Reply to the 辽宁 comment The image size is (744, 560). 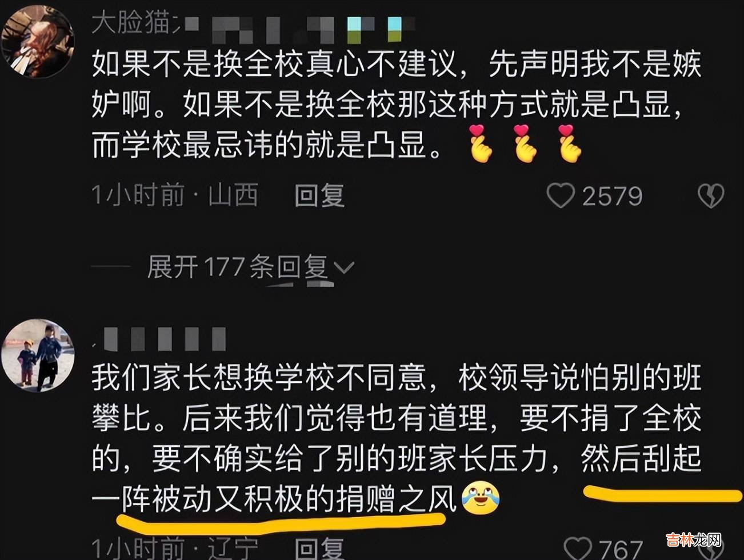click(x=319, y=549)
